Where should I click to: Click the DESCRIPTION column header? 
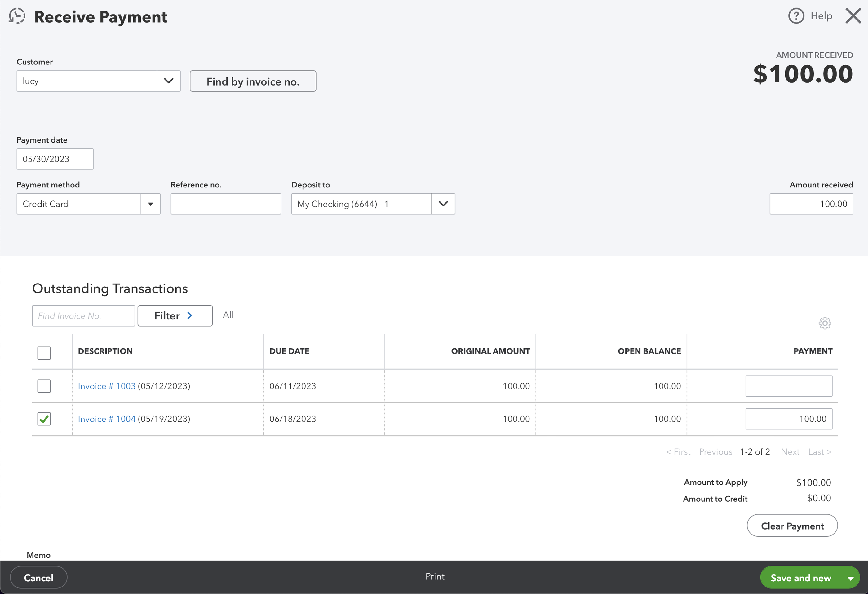(x=105, y=351)
